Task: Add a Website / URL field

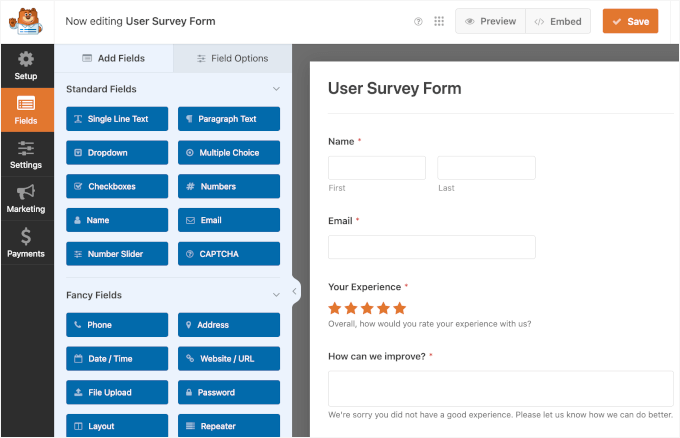Action: (x=229, y=359)
